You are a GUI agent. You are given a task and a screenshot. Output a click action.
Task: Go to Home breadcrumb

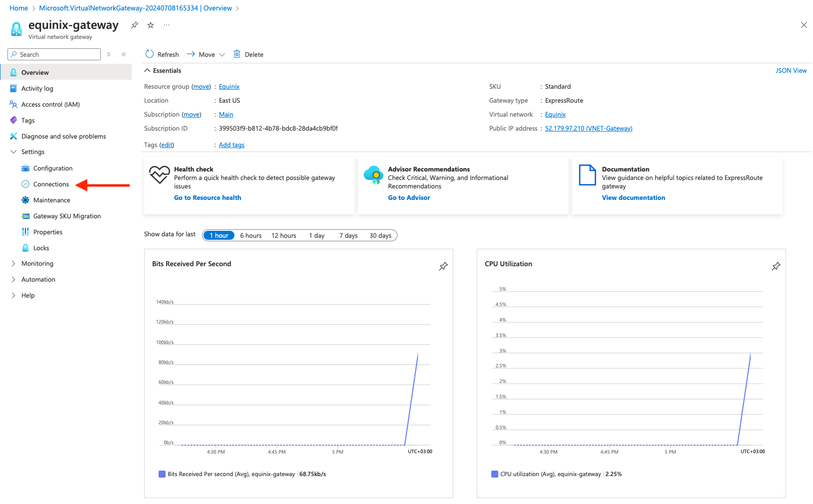[x=19, y=8]
